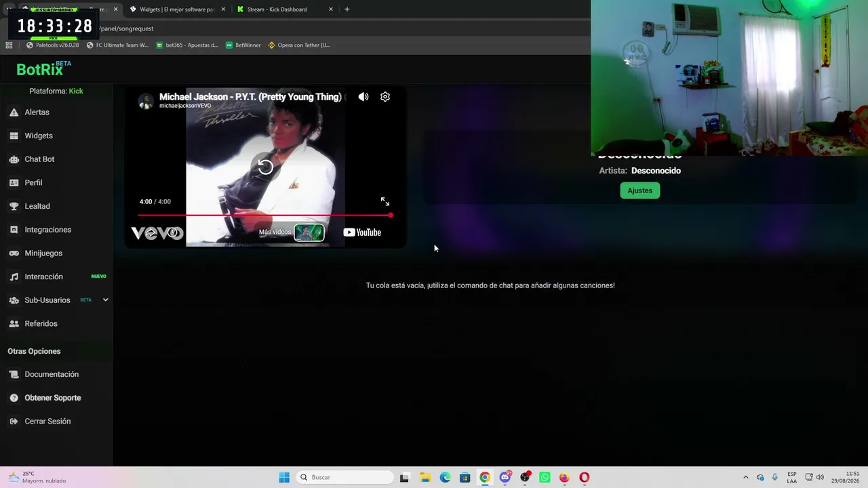Click the share arrow on the video
The width and height of the screenshot is (868, 488).
tap(151, 233)
